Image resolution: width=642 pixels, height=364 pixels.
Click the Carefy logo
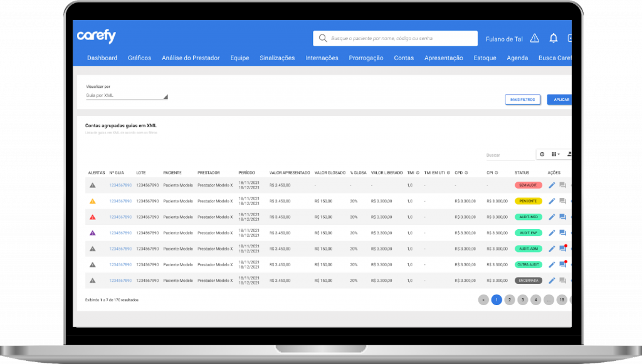coord(97,36)
